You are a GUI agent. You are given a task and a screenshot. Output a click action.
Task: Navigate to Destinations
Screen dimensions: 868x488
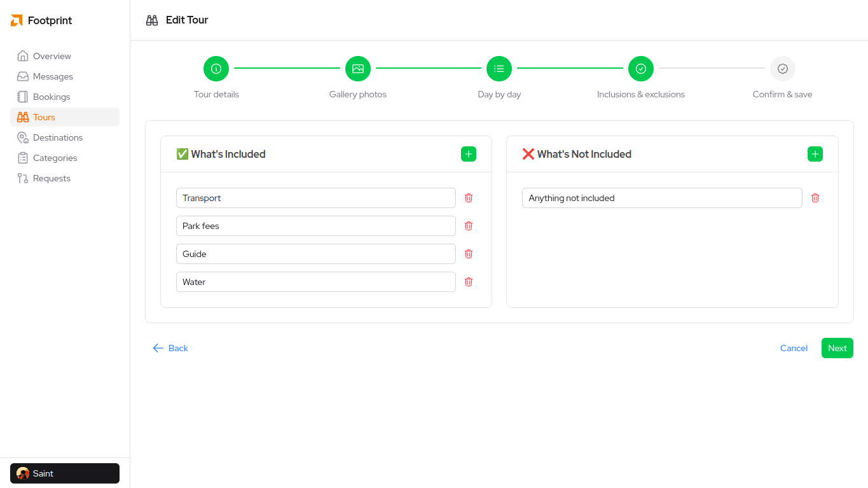click(65, 137)
